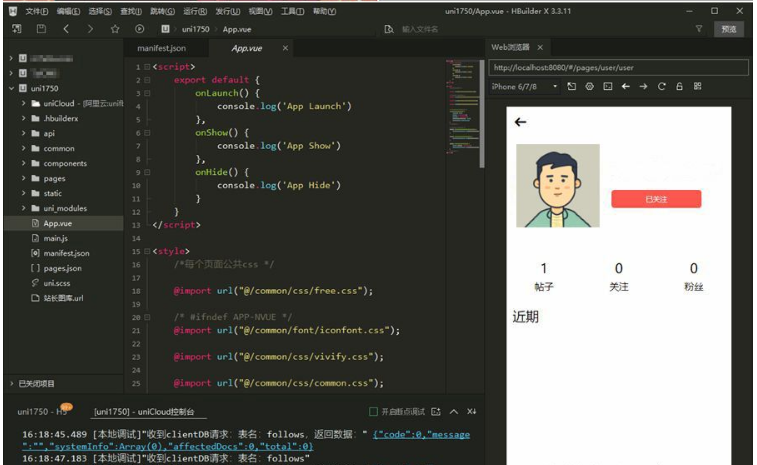Click the run play icon in toolbar
The height and width of the screenshot is (465, 757).
click(x=139, y=29)
